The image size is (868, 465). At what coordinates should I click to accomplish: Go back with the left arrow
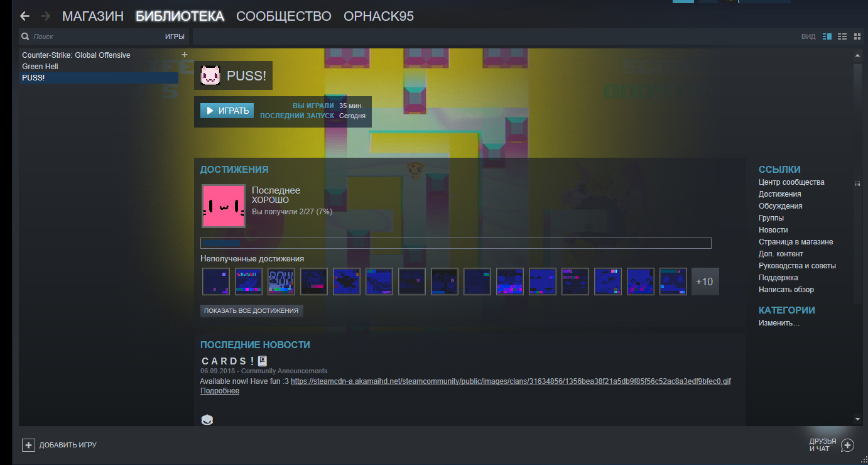tap(24, 16)
